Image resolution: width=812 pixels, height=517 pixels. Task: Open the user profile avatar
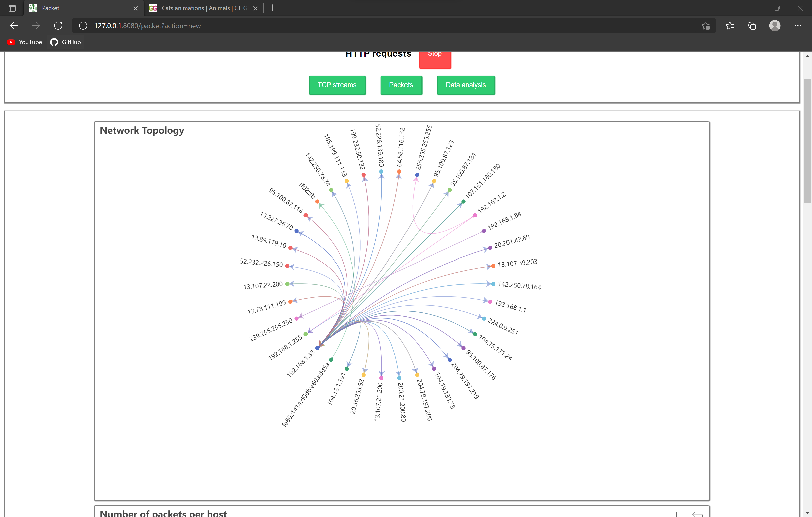[775, 26]
